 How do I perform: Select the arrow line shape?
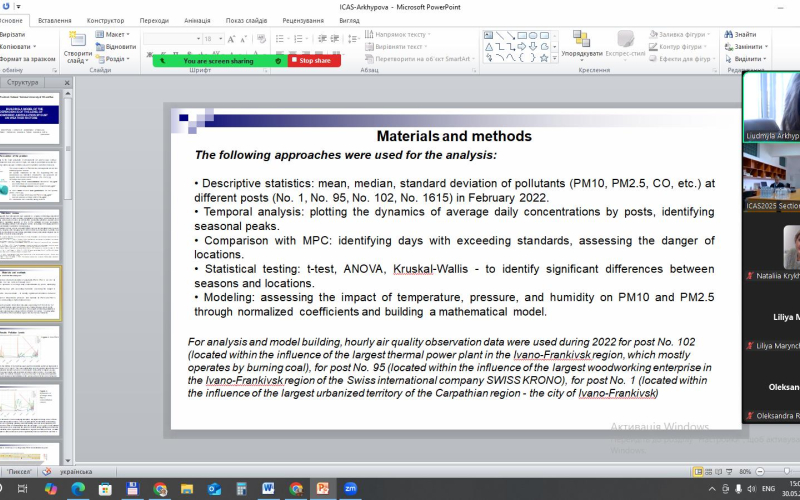(x=511, y=35)
